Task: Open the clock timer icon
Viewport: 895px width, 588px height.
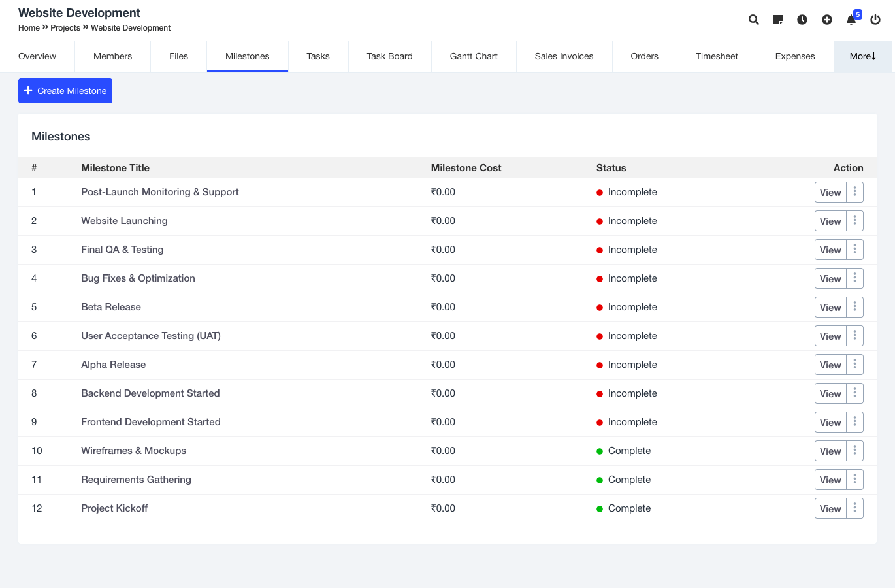Action: pyautogui.click(x=802, y=20)
